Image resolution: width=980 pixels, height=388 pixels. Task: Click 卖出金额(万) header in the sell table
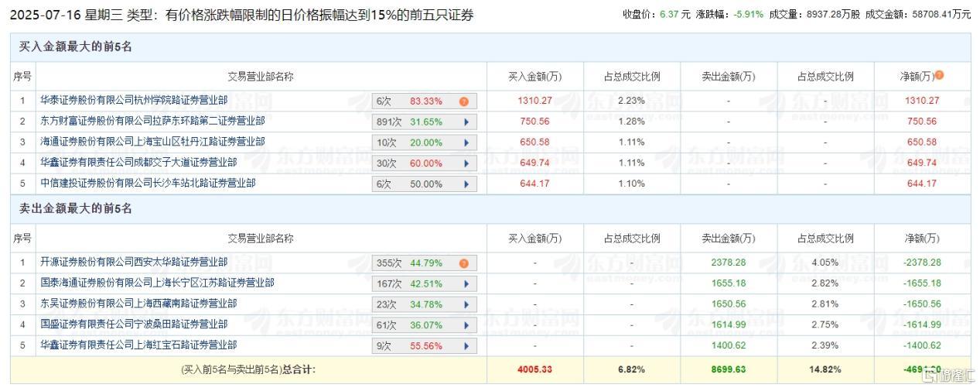click(728, 238)
